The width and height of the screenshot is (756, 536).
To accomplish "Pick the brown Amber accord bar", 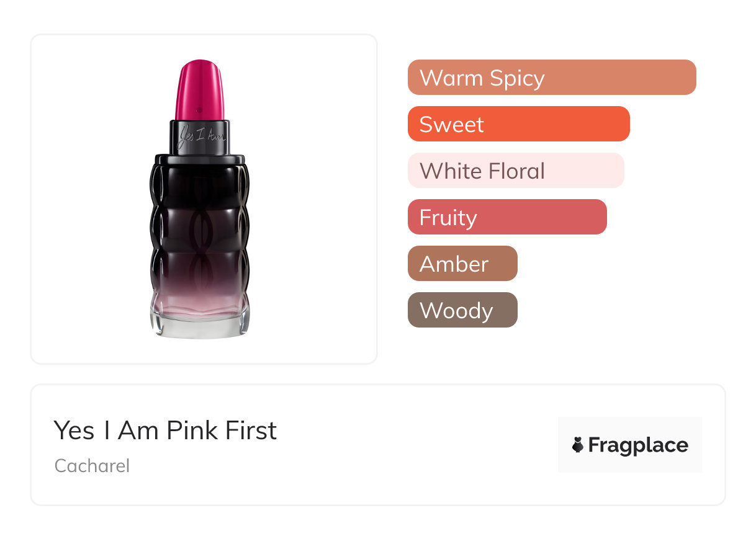I will tap(462, 264).
